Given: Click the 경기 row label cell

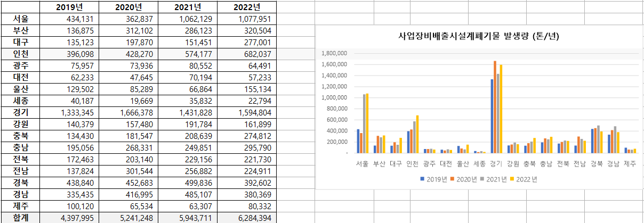Looking at the screenshot, I should (x=20, y=112).
